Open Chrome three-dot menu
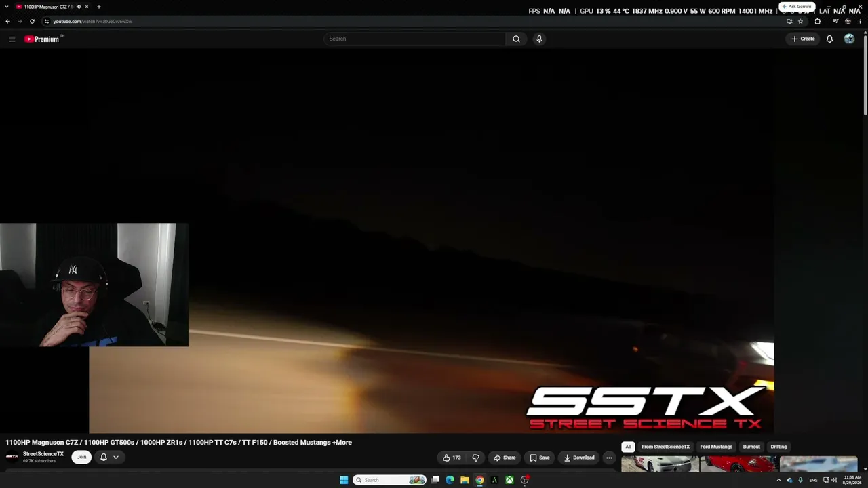868x488 pixels. (860, 21)
